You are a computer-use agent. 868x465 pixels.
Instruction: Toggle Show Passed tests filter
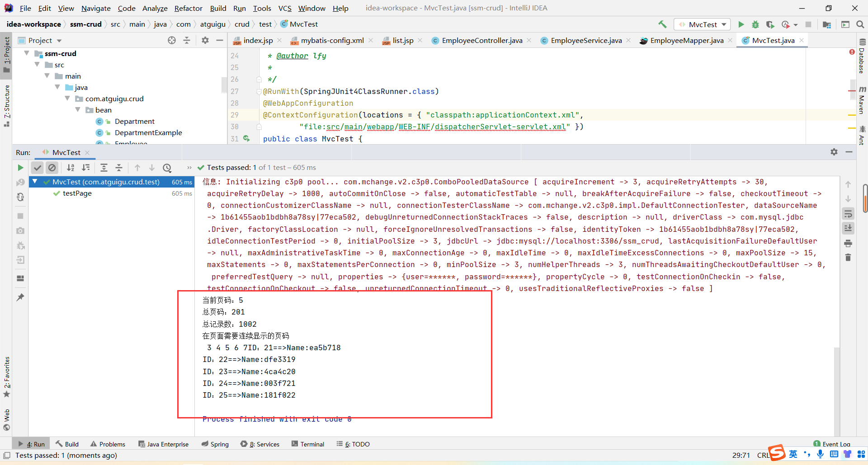(x=38, y=168)
